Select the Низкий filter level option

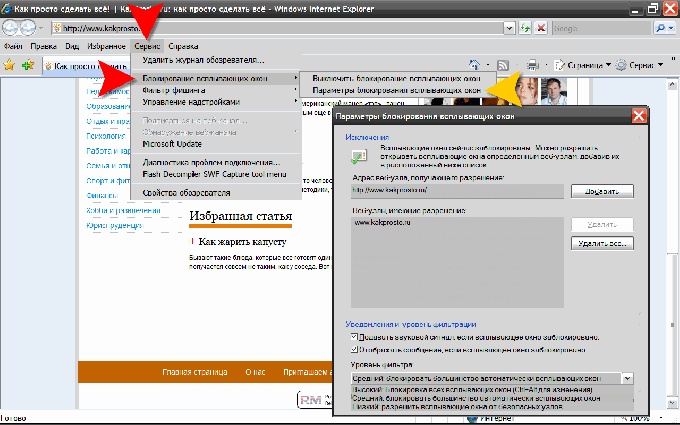click(491, 406)
